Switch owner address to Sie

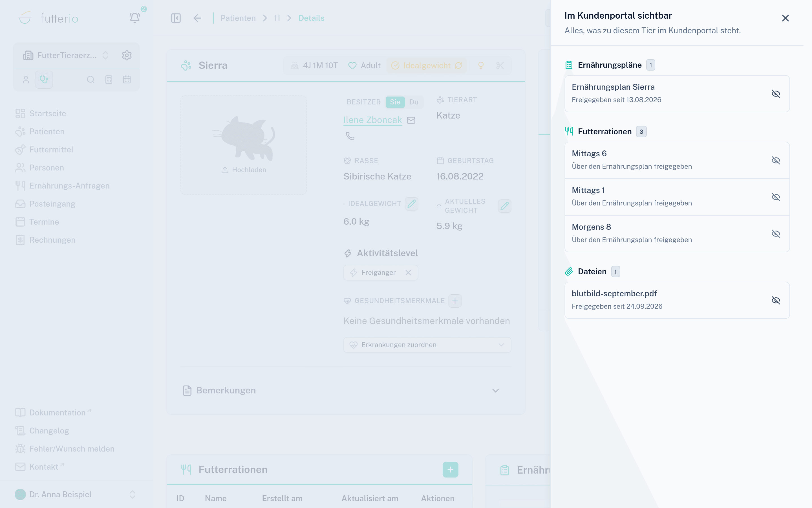tap(395, 102)
